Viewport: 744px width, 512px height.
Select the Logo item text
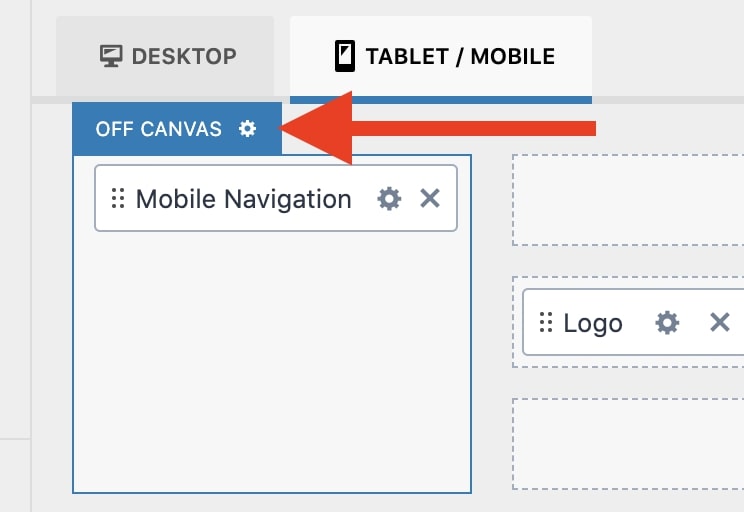tap(593, 324)
